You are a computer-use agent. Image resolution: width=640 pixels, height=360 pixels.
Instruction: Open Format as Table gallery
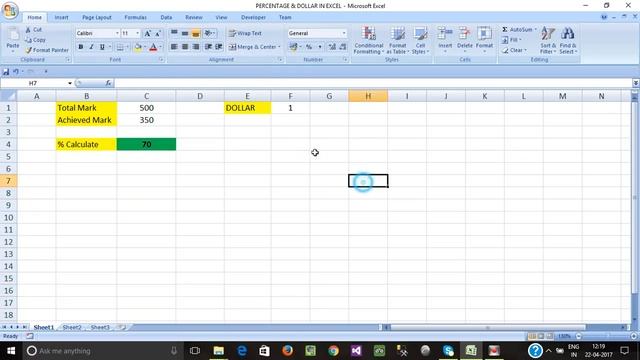pyautogui.click(x=398, y=40)
